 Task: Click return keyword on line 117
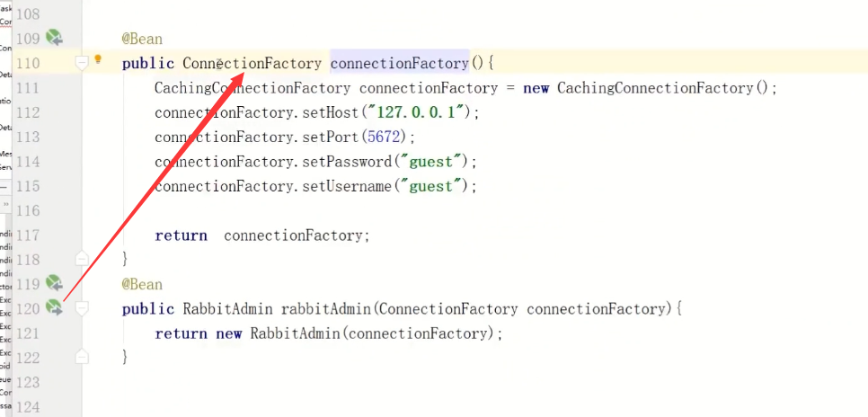[x=181, y=235]
